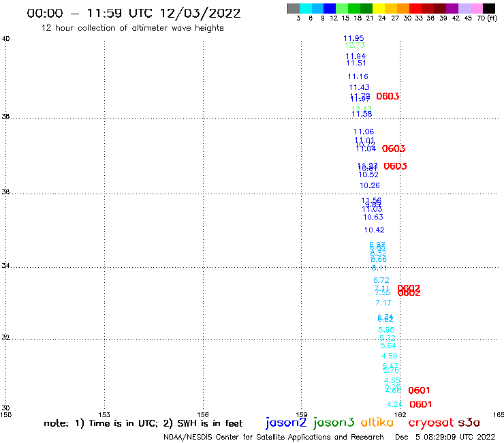Click the note about UTC and feet
The image size is (504, 443).
click(143, 423)
